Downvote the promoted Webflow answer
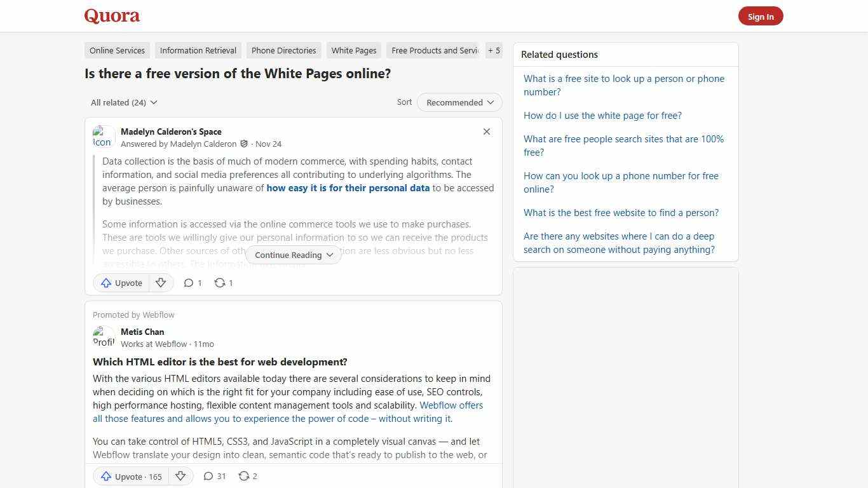This screenshot has width=868, height=488. (180, 476)
